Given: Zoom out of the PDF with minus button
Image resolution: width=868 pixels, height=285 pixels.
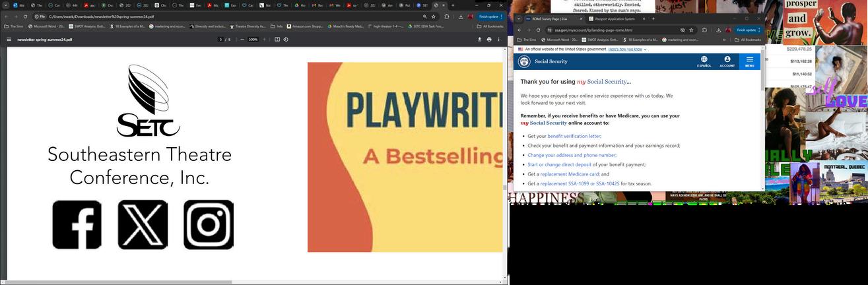Looking at the screenshot, I should tap(242, 40).
